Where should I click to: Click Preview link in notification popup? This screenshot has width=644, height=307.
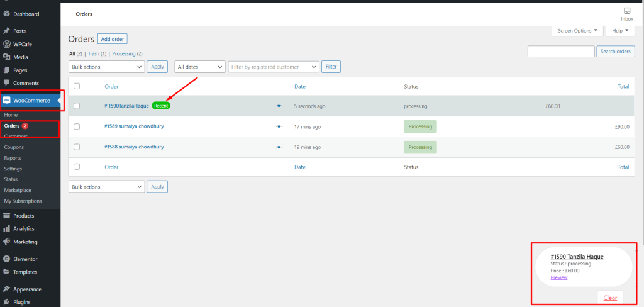[559, 277]
